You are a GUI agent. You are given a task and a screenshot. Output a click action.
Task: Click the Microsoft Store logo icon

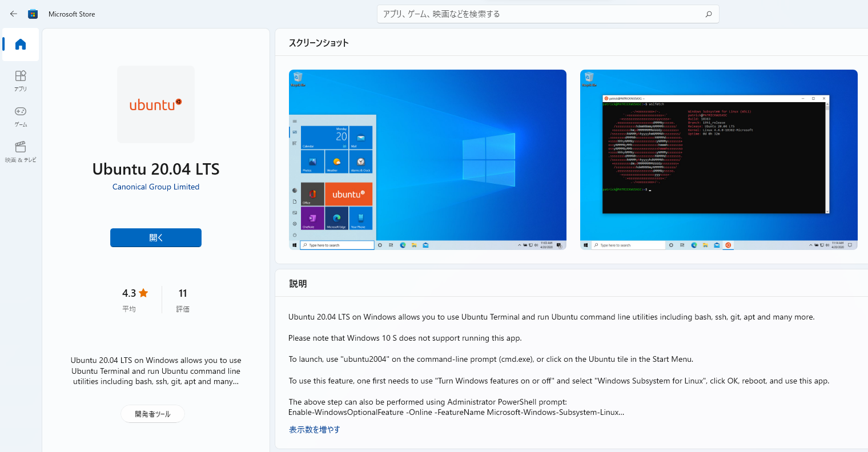click(33, 14)
